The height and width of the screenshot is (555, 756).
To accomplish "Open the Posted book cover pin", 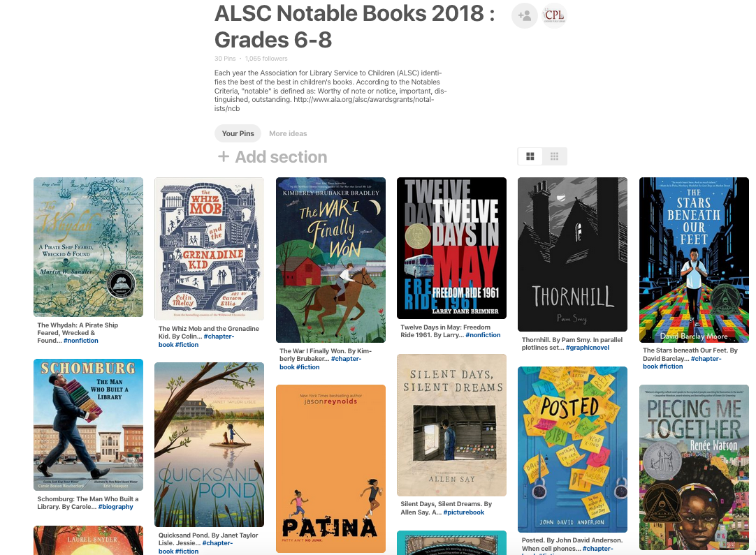I will tap(572, 450).
